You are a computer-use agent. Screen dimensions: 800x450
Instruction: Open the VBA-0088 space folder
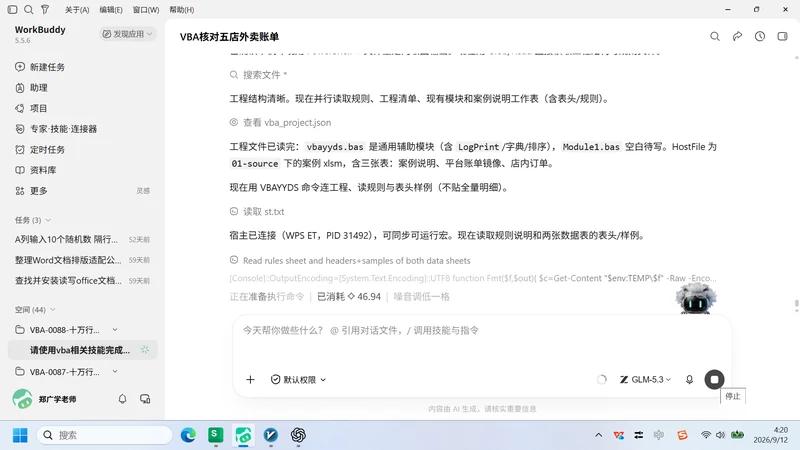(64, 330)
